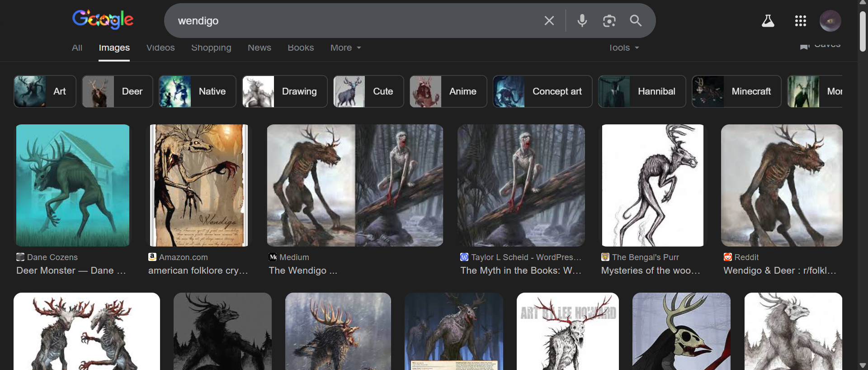Open 'The Myth in the Books' link
Image resolution: width=868 pixels, height=370 pixels.
521,270
